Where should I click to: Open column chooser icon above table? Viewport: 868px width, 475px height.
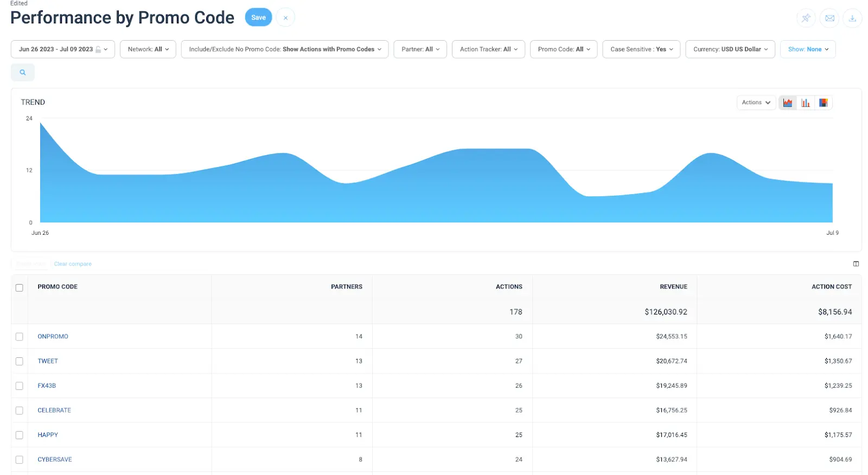[x=856, y=264]
